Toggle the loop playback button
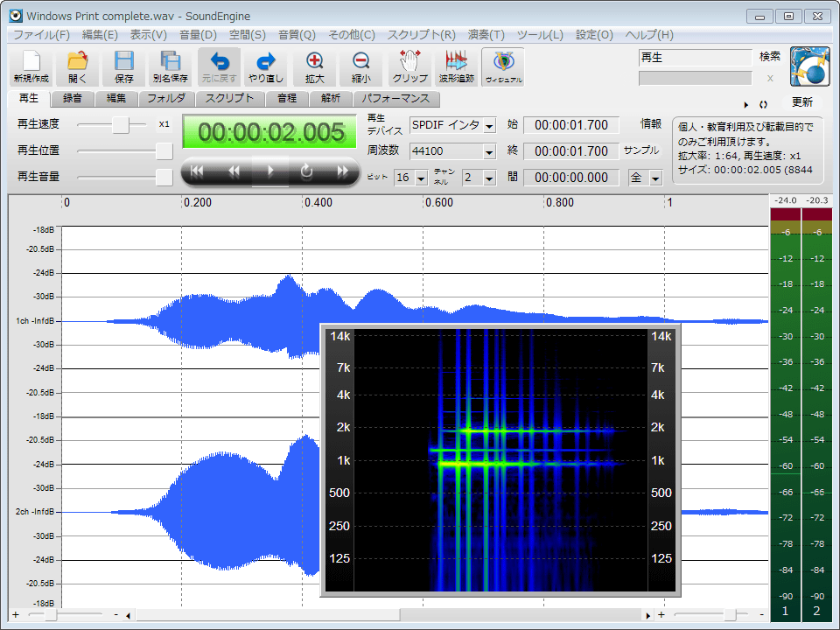This screenshot has height=630, width=840. pyautogui.click(x=306, y=171)
